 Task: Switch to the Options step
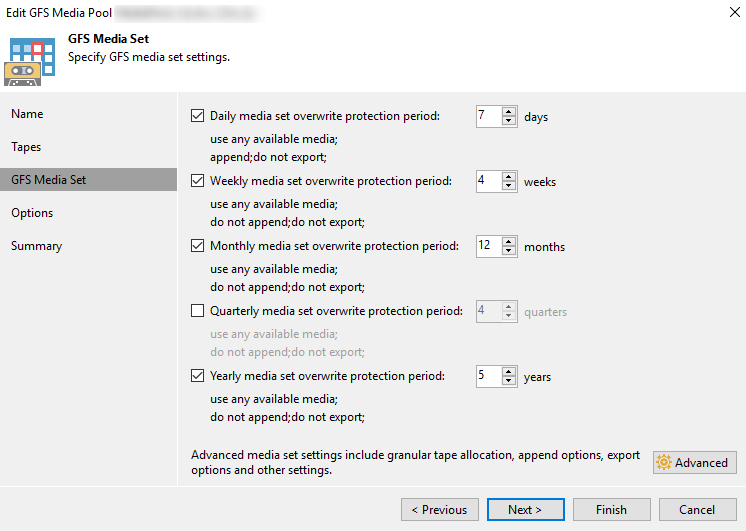point(32,213)
